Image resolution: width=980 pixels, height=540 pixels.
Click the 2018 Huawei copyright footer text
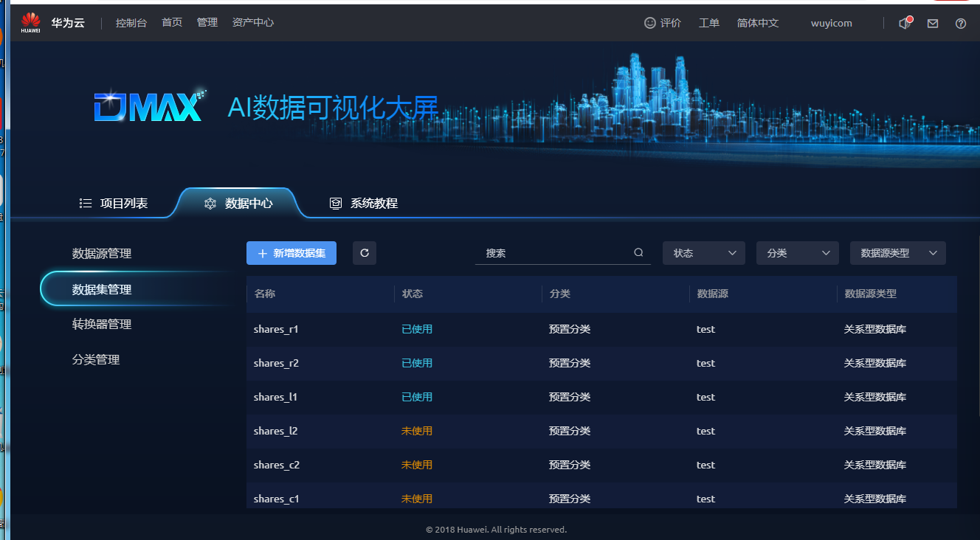[496, 530]
